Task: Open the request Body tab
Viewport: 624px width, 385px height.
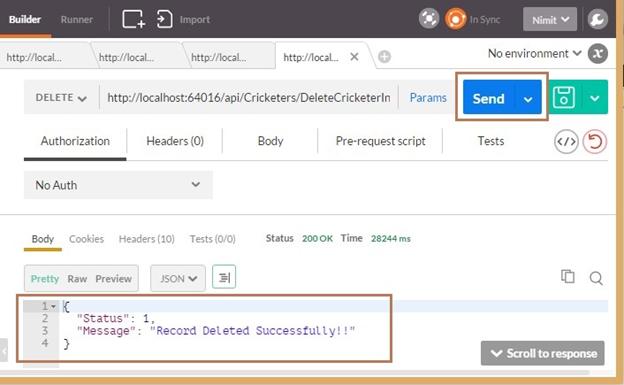Action: pos(270,141)
